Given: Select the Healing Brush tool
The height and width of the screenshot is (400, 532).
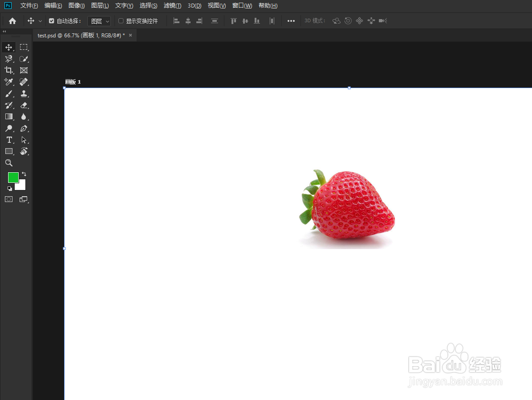Looking at the screenshot, I should (24, 82).
